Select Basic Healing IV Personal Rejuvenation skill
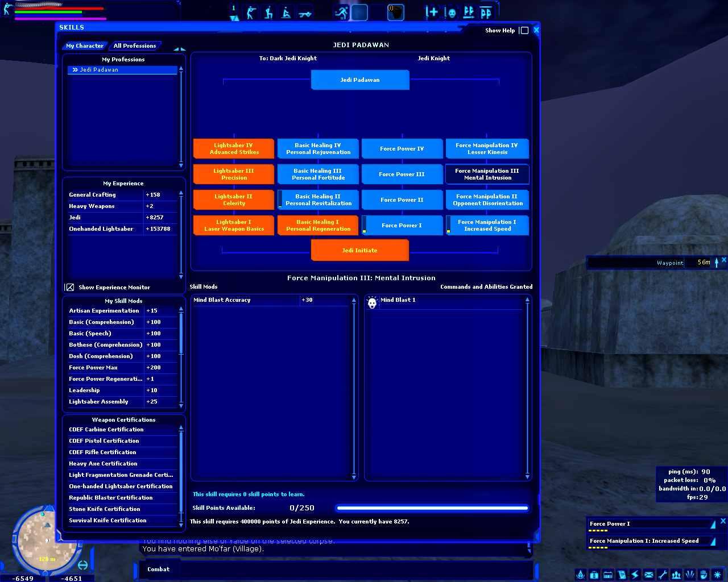 [x=318, y=149]
